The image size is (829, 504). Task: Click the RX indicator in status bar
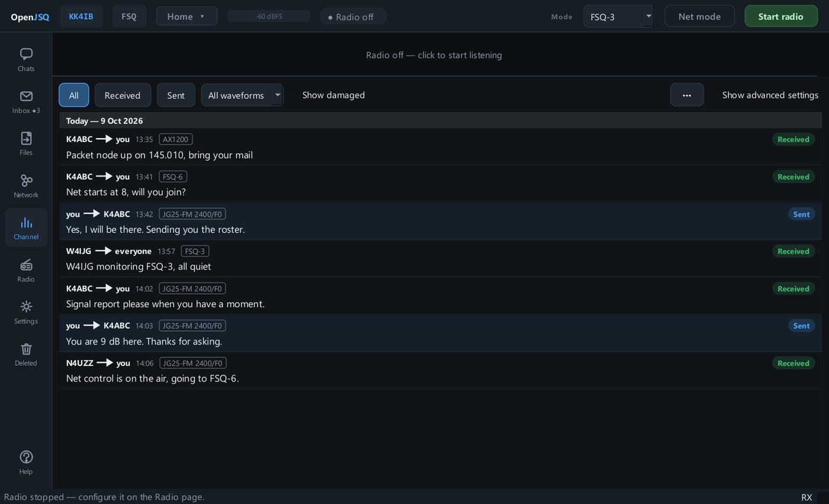pyautogui.click(x=806, y=497)
